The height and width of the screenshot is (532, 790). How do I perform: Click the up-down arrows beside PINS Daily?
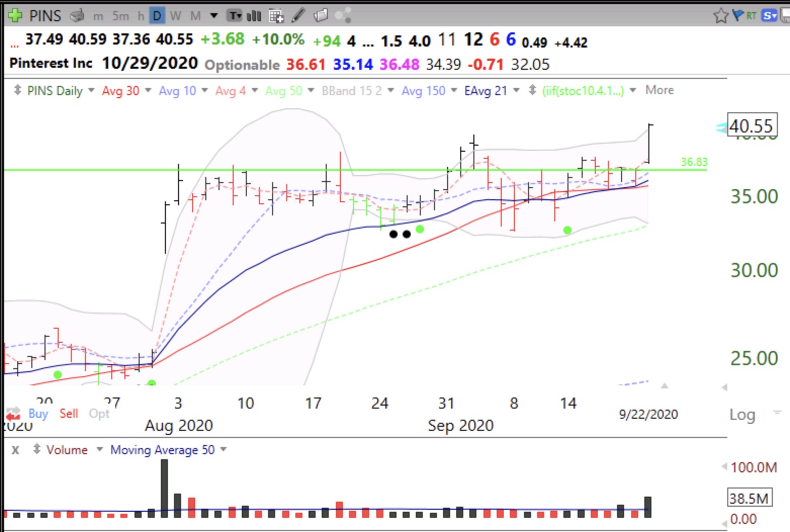point(18,91)
